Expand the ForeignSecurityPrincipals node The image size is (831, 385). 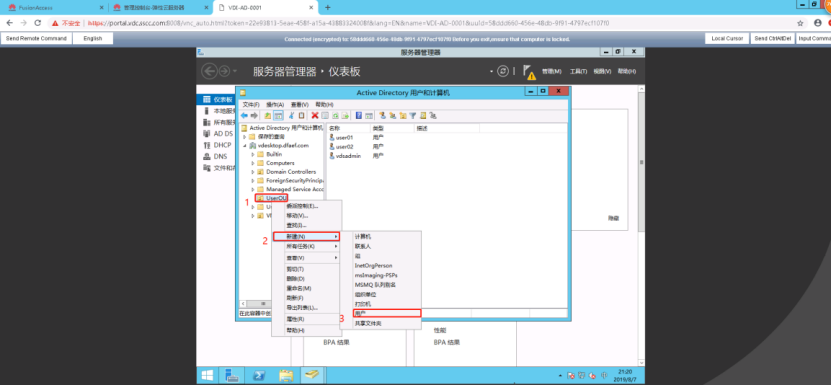pos(253,181)
